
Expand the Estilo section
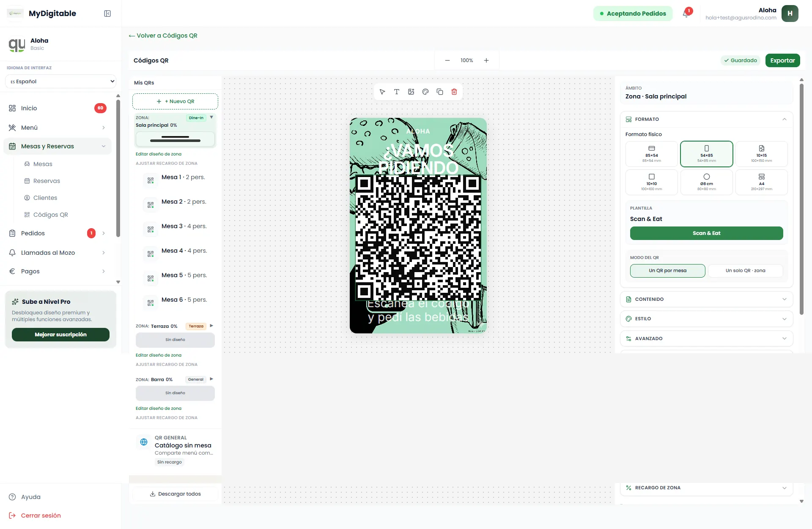[707, 319]
